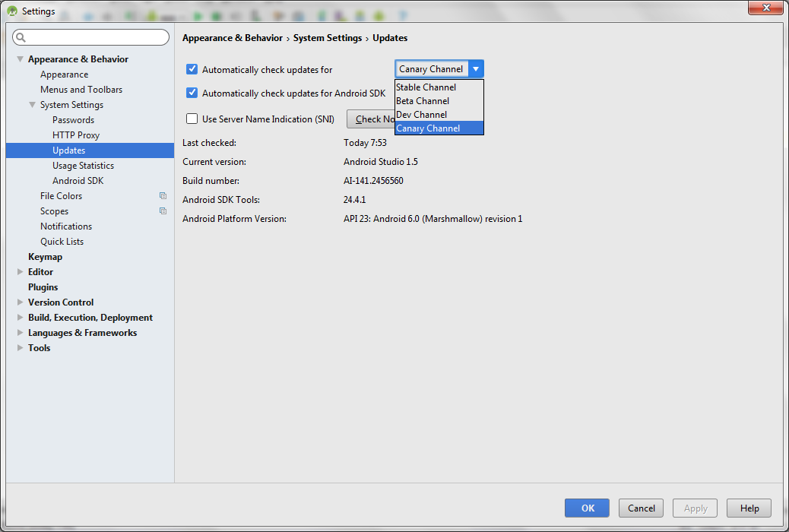
Task: Click the Cancel button
Action: (x=641, y=508)
